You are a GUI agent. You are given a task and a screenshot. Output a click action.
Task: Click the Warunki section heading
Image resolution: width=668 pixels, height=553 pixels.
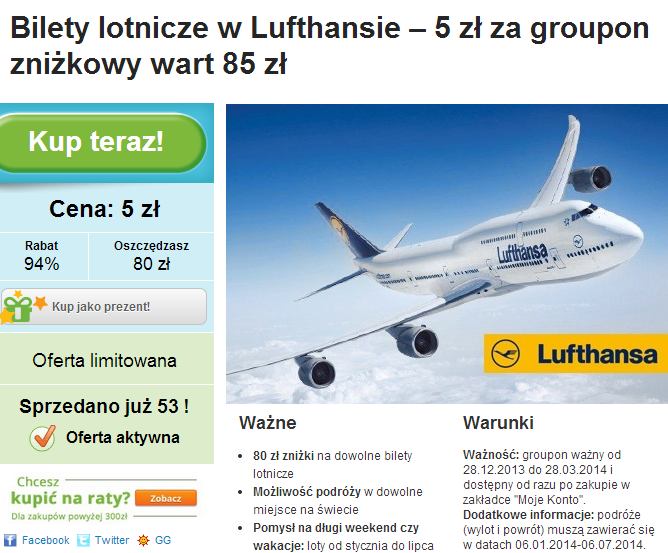(x=498, y=423)
